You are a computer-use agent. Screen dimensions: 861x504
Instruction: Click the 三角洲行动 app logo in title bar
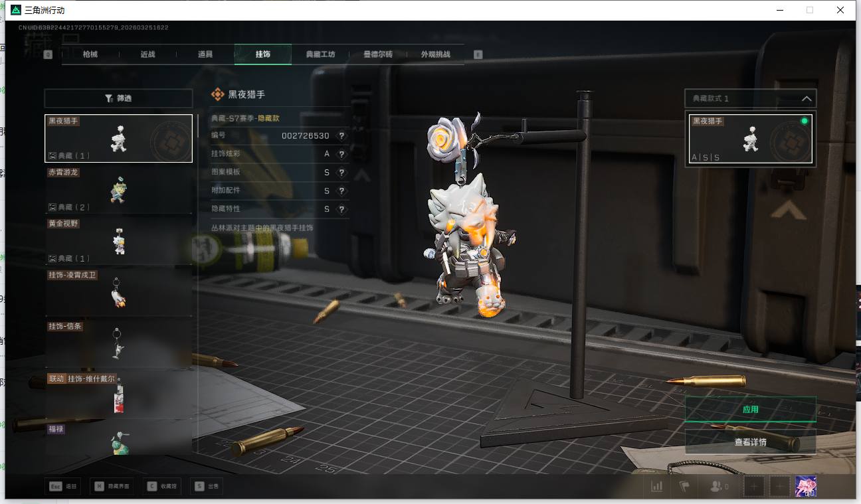pyautogui.click(x=16, y=10)
